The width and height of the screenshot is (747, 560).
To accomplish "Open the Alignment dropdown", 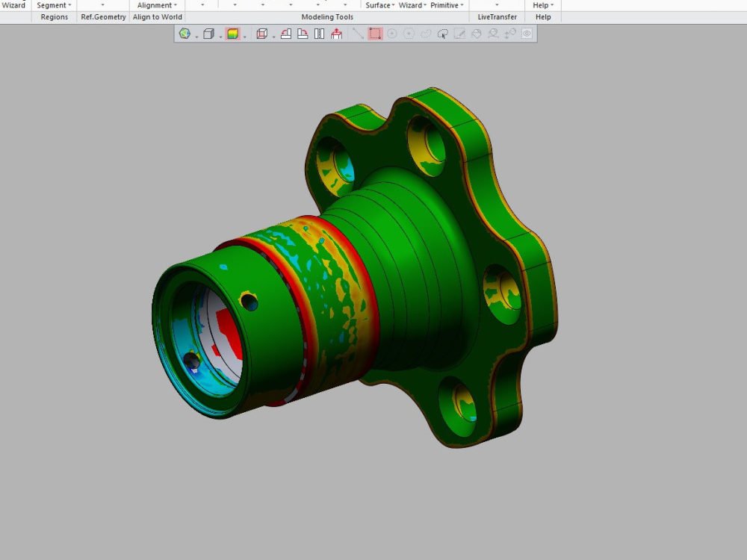I will pos(157,5).
